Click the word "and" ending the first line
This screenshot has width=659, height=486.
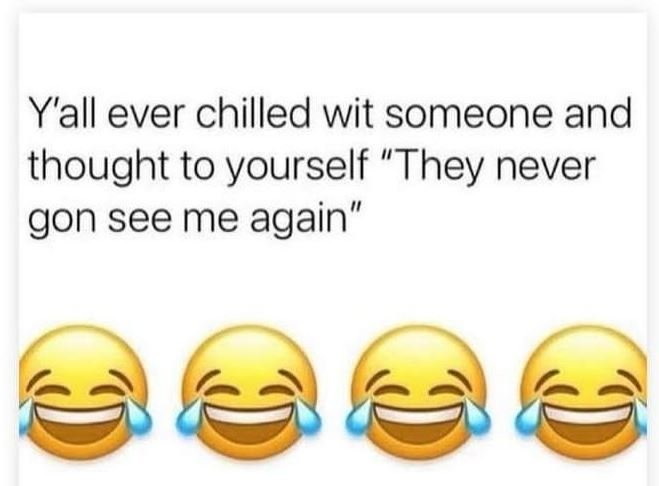(x=597, y=114)
